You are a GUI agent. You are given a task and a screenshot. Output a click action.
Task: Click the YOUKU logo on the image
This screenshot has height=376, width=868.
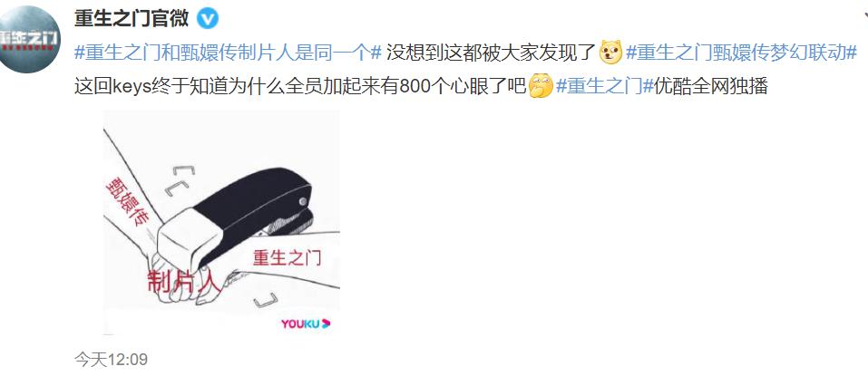305,323
